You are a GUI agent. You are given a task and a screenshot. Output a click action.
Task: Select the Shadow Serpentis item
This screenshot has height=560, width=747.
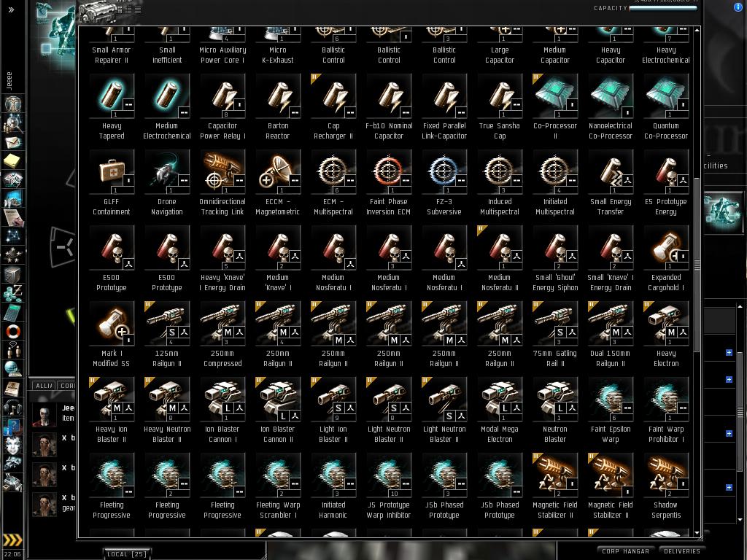click(666, 486)
